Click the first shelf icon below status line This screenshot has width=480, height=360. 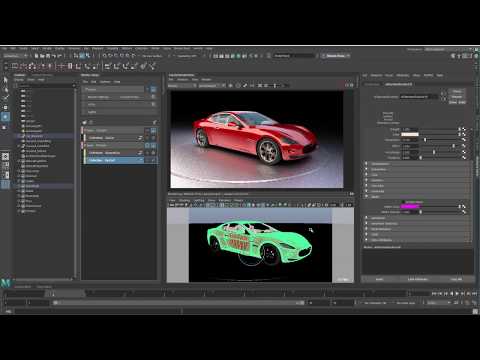15,66
